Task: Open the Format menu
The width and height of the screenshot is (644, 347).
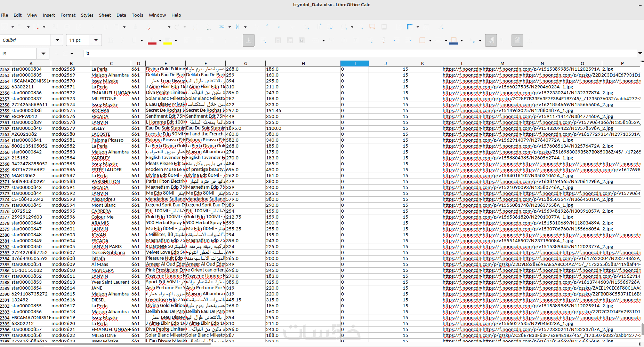Action: [68, 15]
